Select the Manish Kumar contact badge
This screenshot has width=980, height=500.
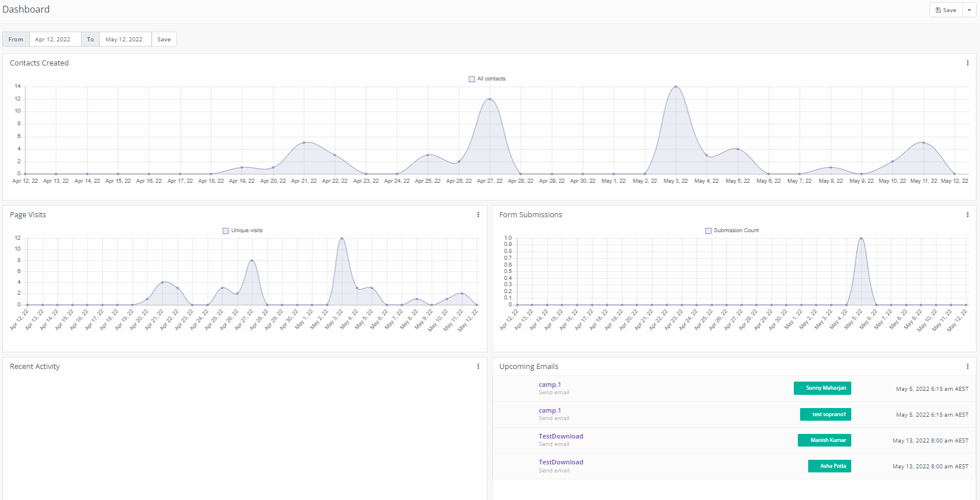click(824, 440)
